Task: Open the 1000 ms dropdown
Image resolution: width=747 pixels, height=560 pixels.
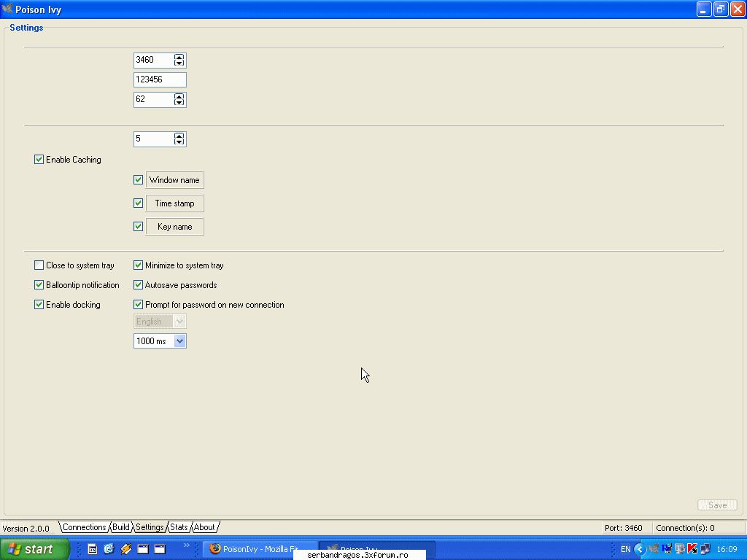Action: (160, 341)
